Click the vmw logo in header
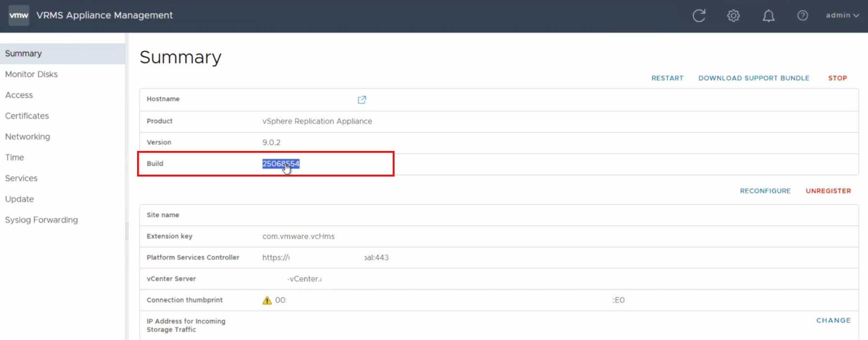868x340 pixels. 19,15
